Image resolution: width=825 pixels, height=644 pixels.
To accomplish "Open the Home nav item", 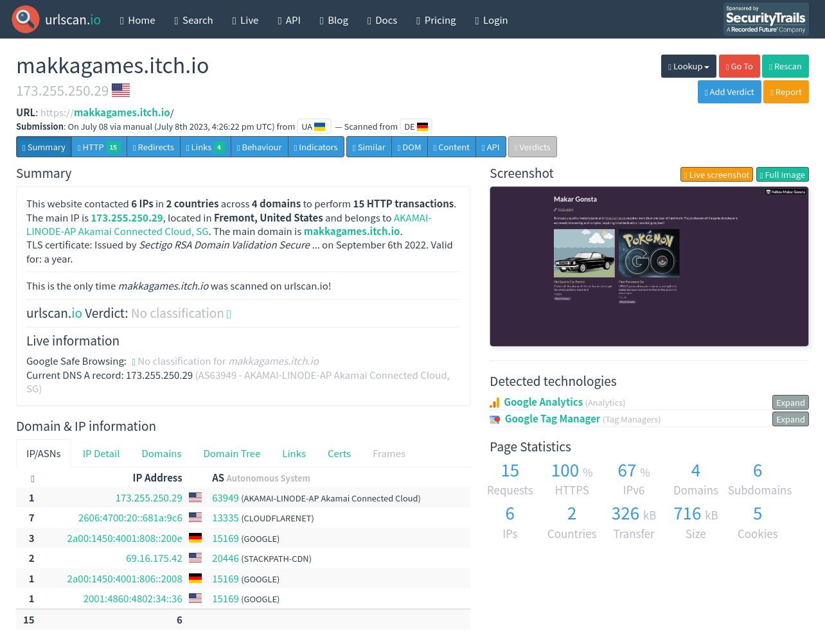I will (137, 20).
